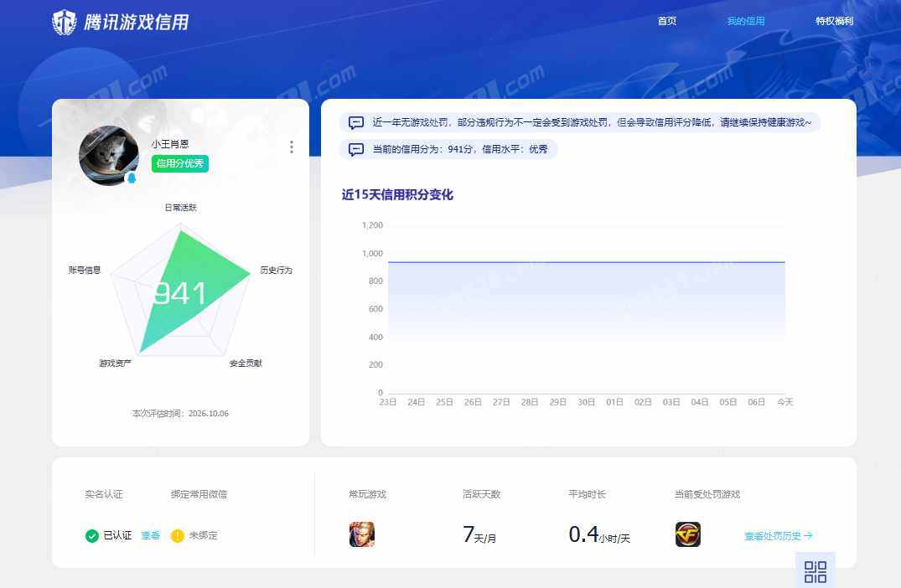The height and width of the screenshot is (588, 901).
Task: Click the 7天/月 active days value
Action: click(x=479, y=535)
